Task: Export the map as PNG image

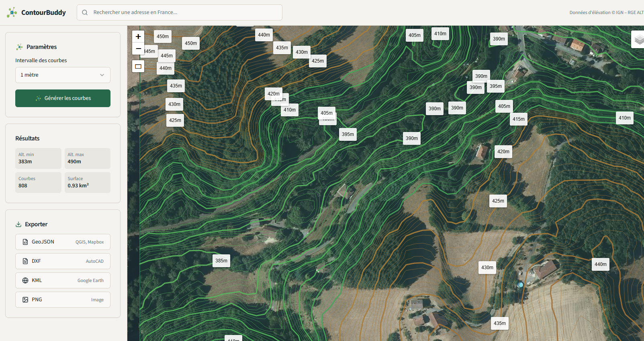Action: [x=63, y=300]
